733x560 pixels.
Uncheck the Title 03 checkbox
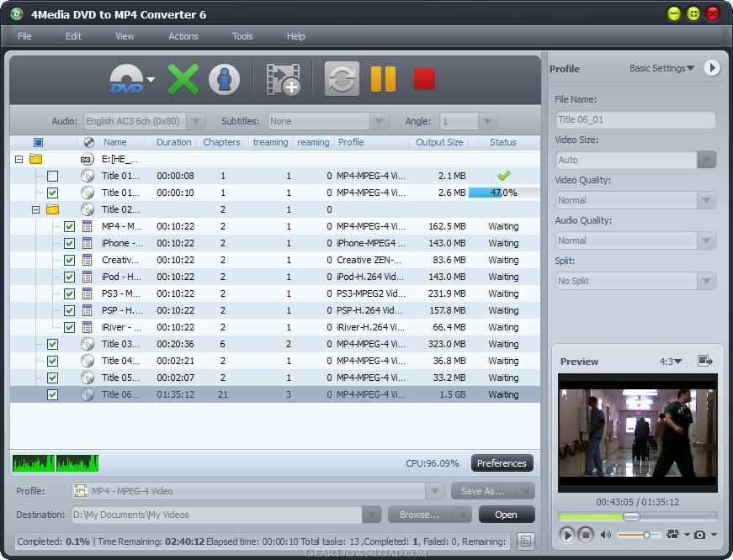click(x=53, y=344)
